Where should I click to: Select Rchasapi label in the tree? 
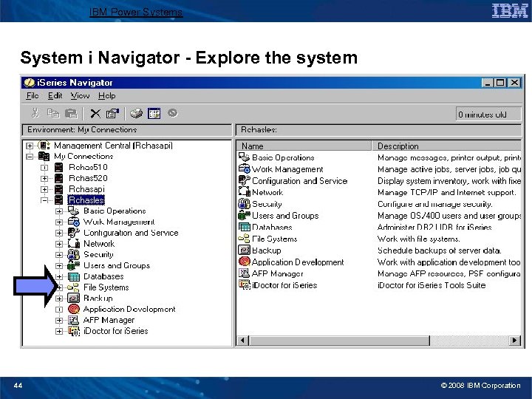(87, 189)
